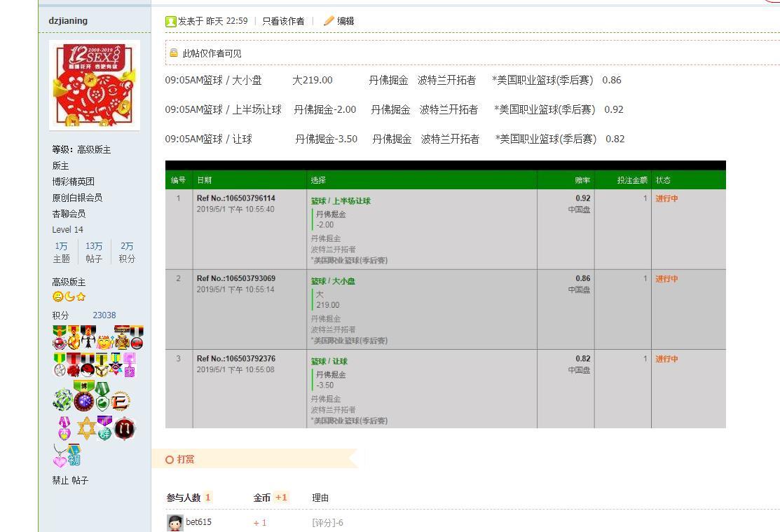780x532 pixels.
Task: Click the 帖子 link beside 禁止
Action: coord(80,480)
